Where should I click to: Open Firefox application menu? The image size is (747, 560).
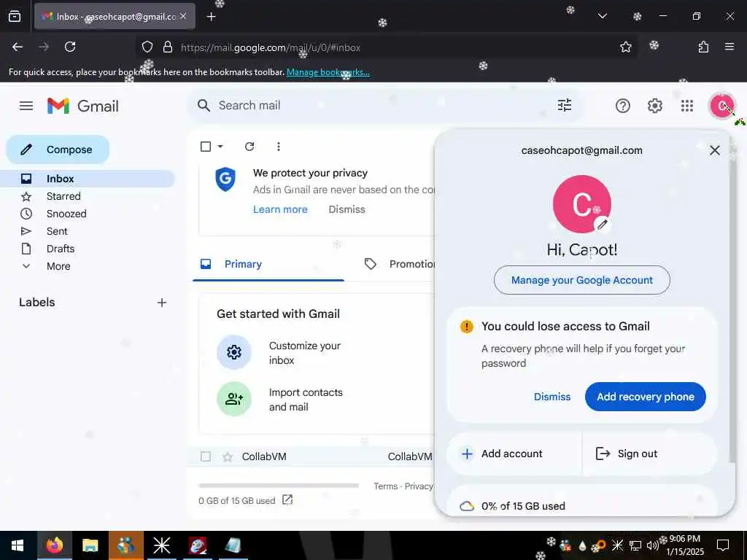tap(729, 47)
